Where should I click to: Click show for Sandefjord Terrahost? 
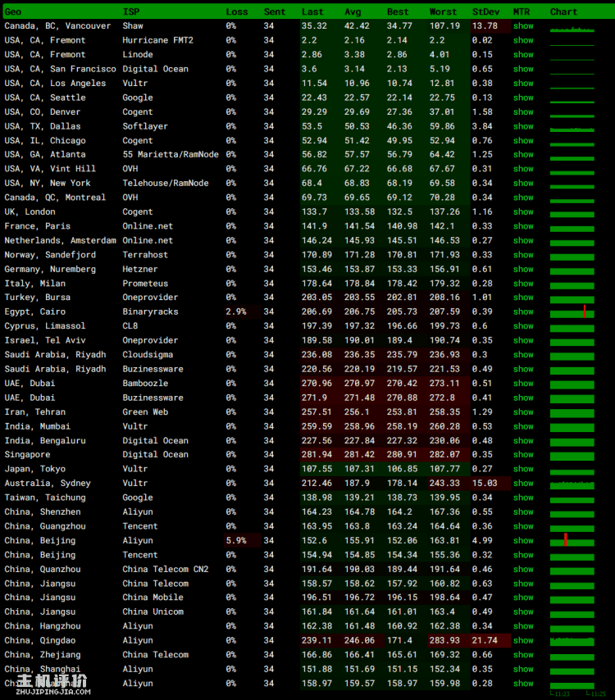tap(523, 254)
